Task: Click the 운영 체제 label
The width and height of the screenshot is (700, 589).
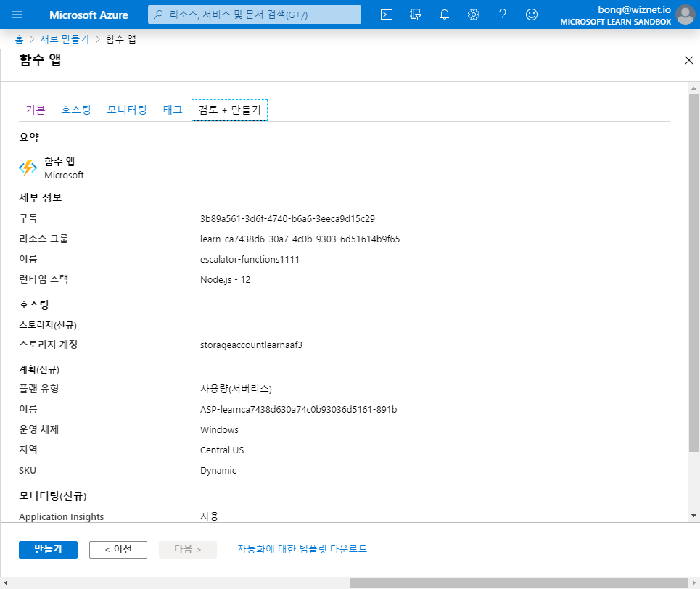Action: 39,429
